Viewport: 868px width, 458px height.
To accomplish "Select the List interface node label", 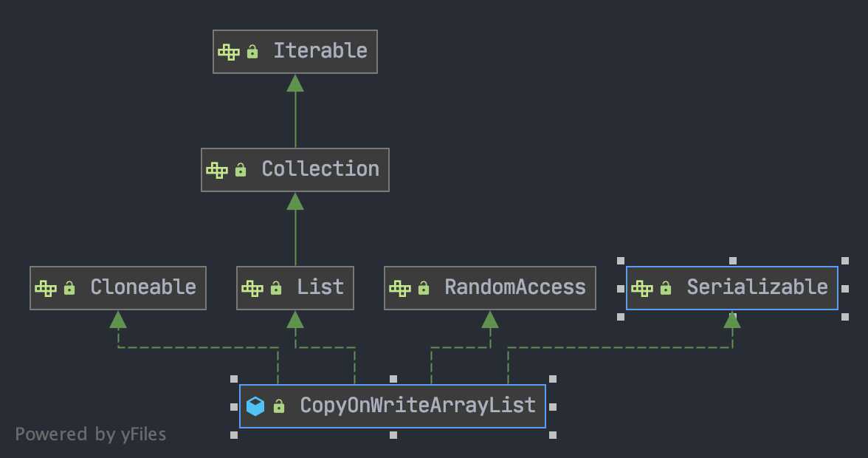I will click(320, 287).
